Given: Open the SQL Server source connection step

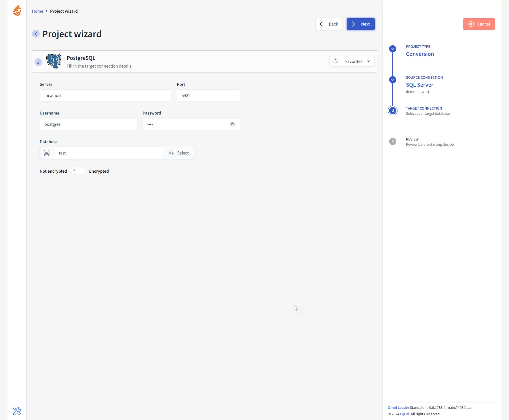Looking at the screenshot, I should tap(419, 85).
